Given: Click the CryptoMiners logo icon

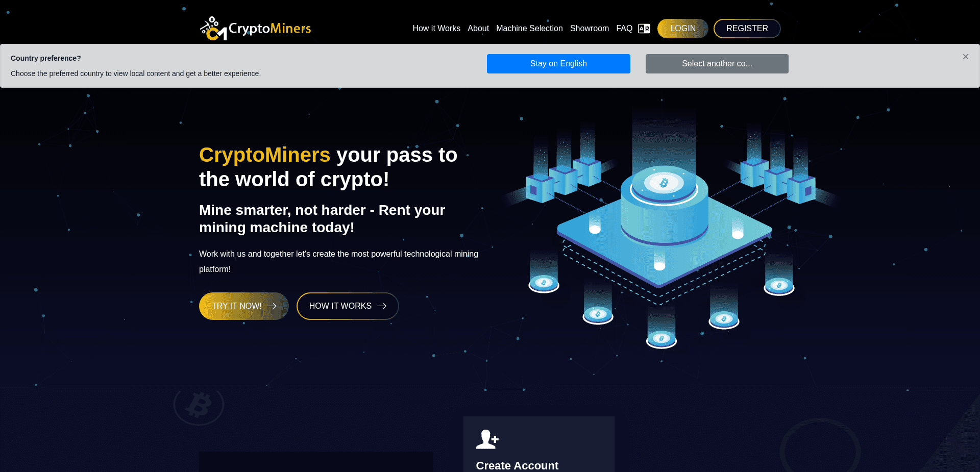Looking at the screenshot, I should pyautogui.click(x=213, y=28).
